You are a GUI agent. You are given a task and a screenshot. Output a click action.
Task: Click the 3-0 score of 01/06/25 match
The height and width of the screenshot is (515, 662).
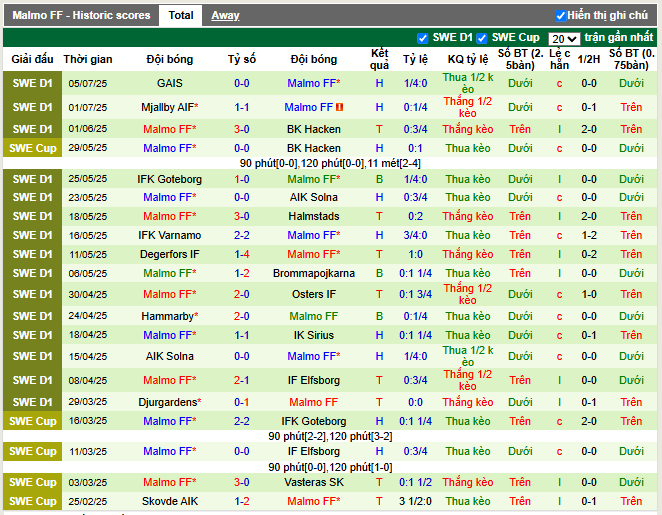(242, 129)
